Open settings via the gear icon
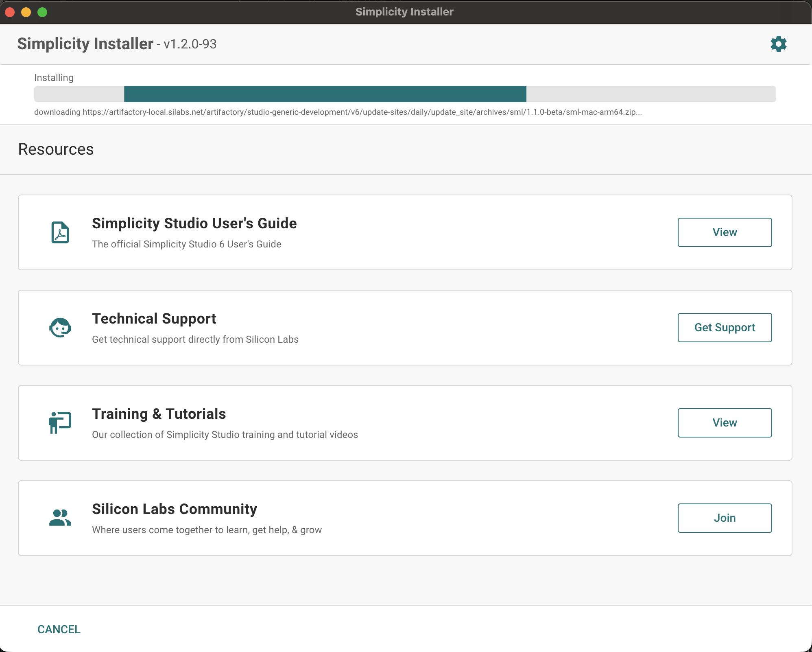Viewport: 812px width, 652px height. click(x=778, y=44)
